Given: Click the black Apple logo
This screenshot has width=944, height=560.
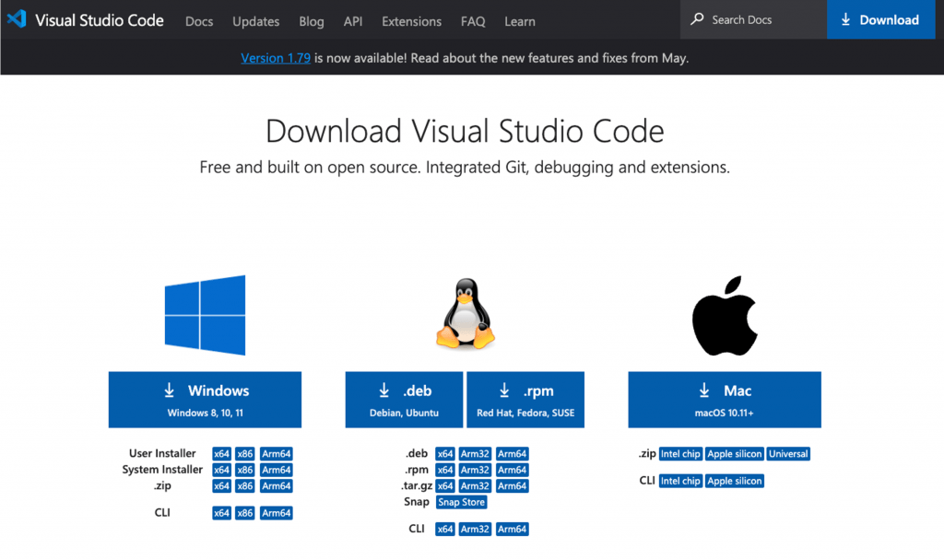Looking at the screenshot, I should (725, 315).
